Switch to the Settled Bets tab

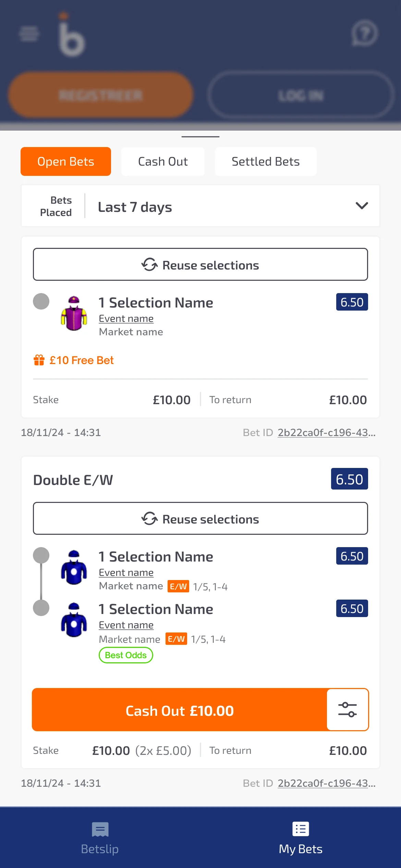click(x=266, y=161)
